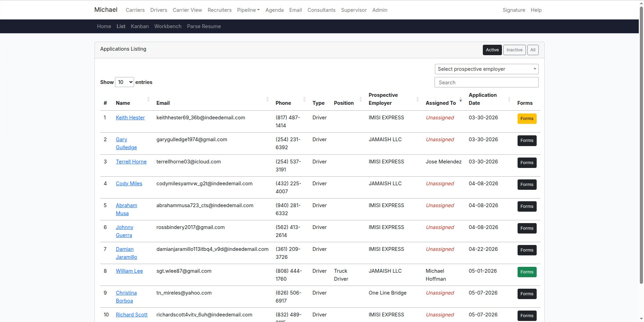Go to Home sub-navigation tab
This screenshot has height=322, width=644.
pyautogui.click(x=104, y=26)
